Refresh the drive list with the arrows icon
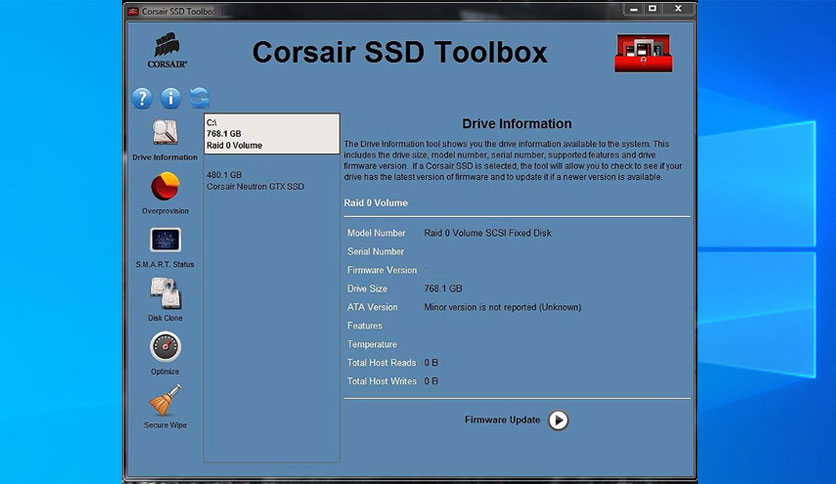The width and height of the screenshot is (836, 484). click(199, 98)
